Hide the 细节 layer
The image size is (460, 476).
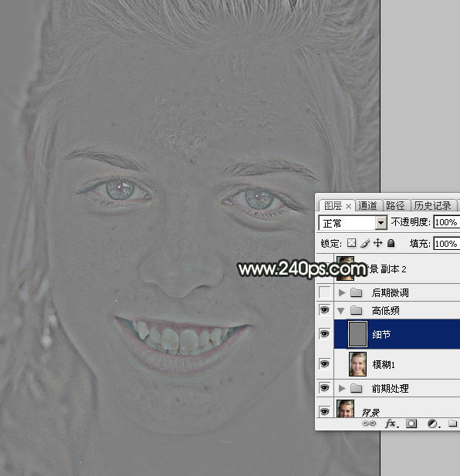point(324,334)
